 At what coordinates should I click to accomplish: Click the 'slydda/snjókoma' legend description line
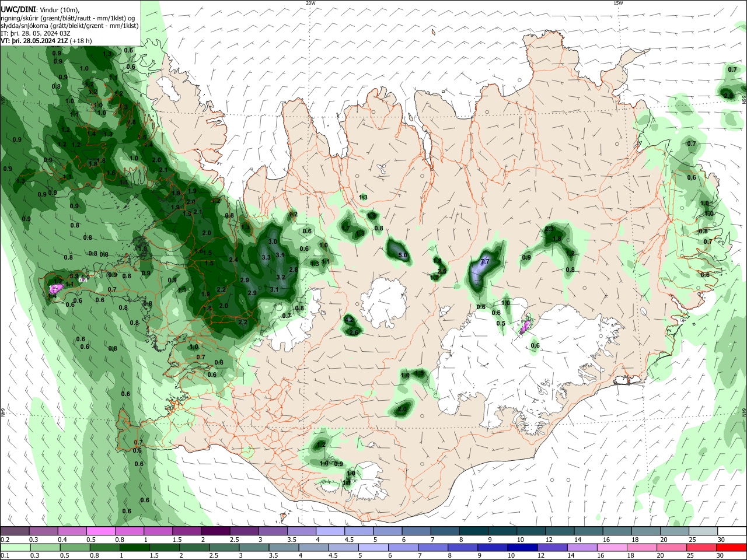(69, 26)
